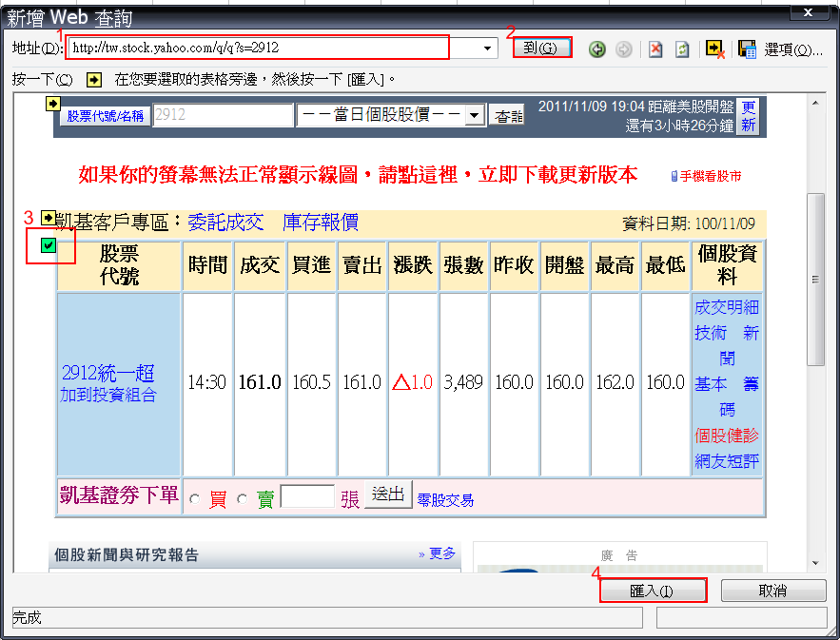This screenshot has height=640, width=840.
Task: Click the yellow arrow icon after 按一下(C)
Action: click(x=94, y=80)
